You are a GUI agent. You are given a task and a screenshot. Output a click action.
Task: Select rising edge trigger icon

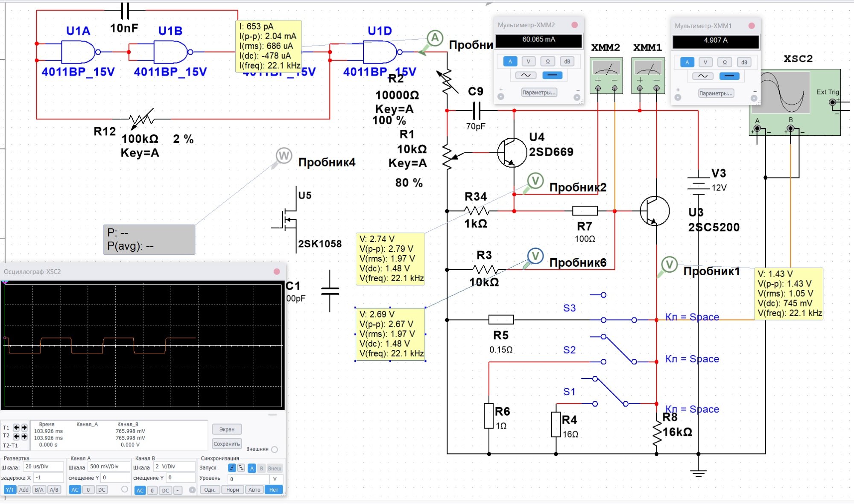point(232,468)
